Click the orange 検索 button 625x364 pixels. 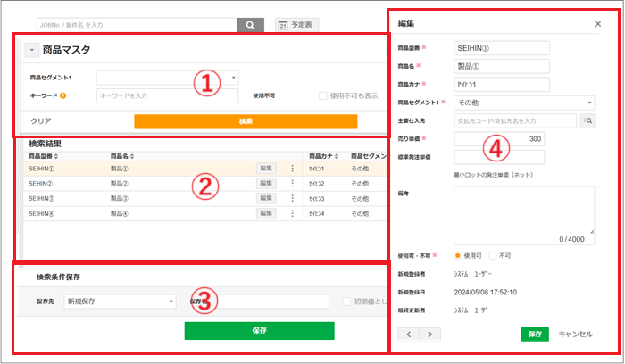pos(246,121)
